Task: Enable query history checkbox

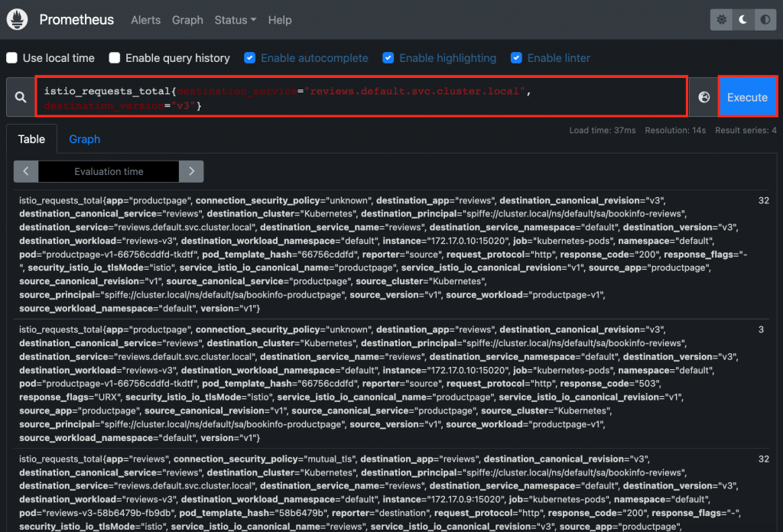Action: click(x=115, y=58)
